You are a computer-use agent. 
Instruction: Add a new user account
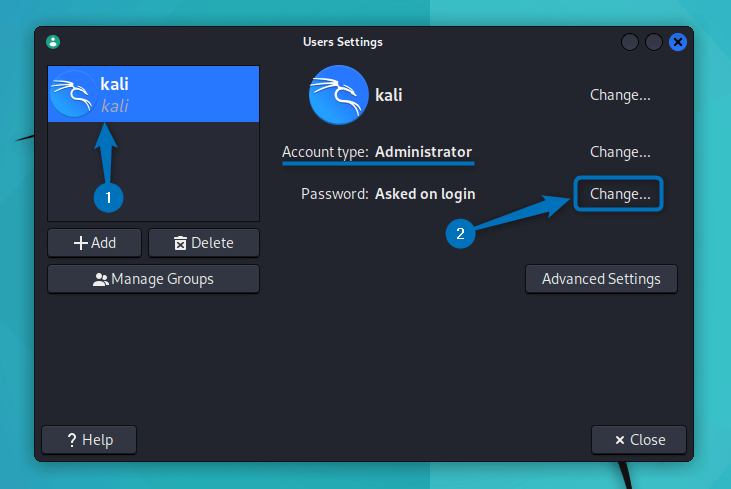(94, 243)
